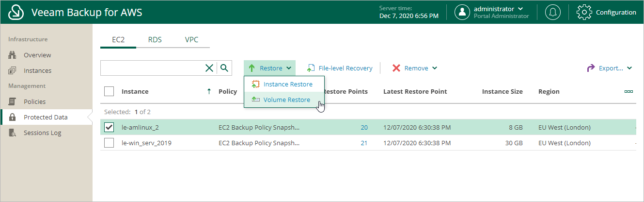This screenshot has width=644, height=202.
Task: Click the File-level Recovery icon
Action: [x=311, y=68]
